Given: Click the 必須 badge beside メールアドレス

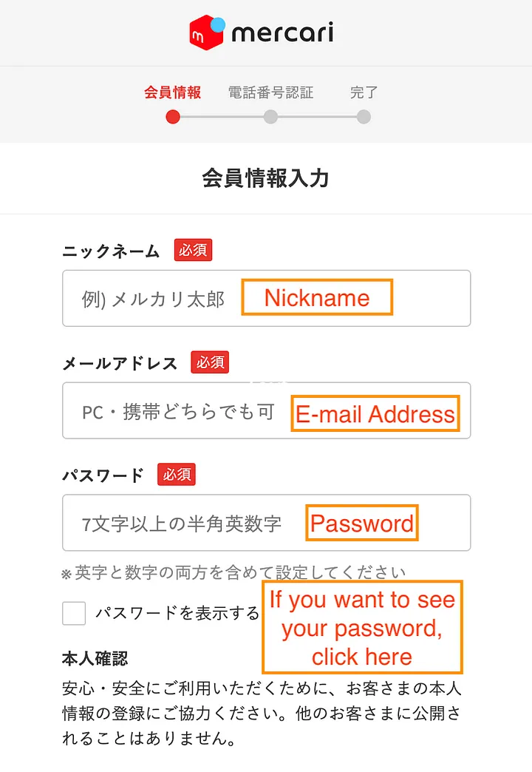Looking at the screenshot, I should click(x=210, y=362).
